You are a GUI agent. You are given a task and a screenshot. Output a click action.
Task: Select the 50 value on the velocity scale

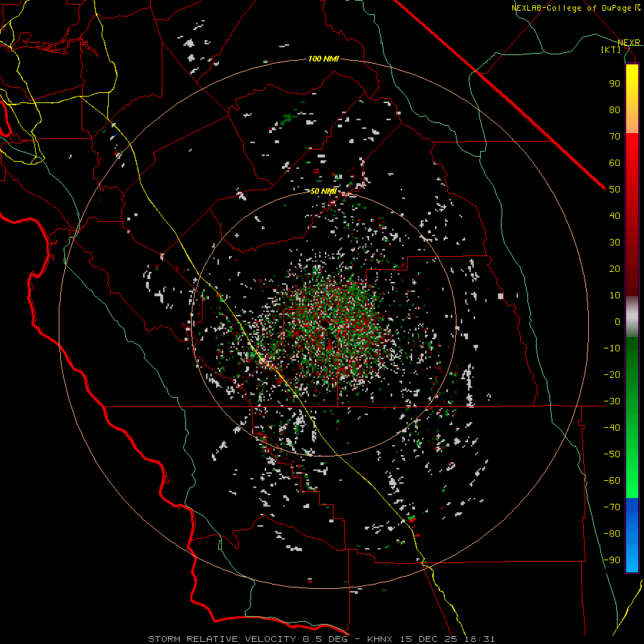pyautogui.click(x=615, y=190)
